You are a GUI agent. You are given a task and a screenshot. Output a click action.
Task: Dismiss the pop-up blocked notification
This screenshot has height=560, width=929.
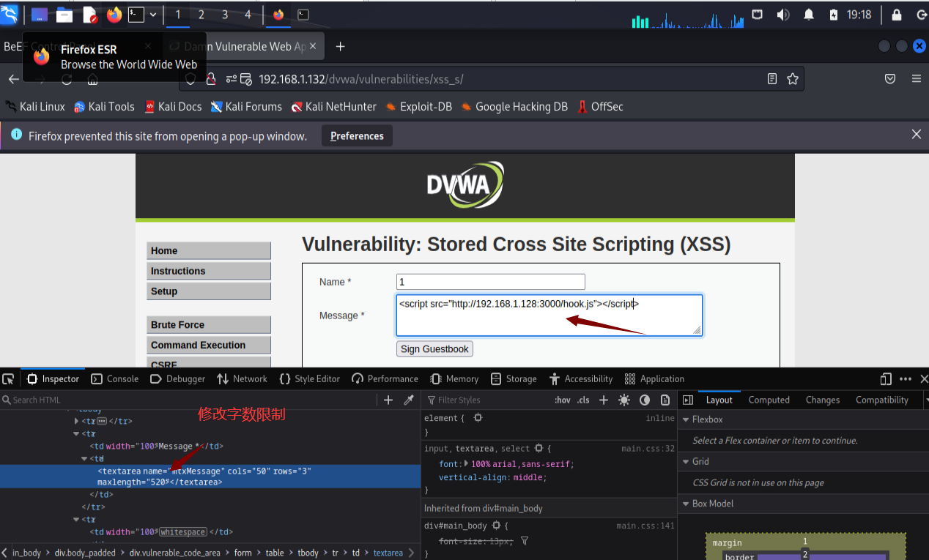pos(916,135)
